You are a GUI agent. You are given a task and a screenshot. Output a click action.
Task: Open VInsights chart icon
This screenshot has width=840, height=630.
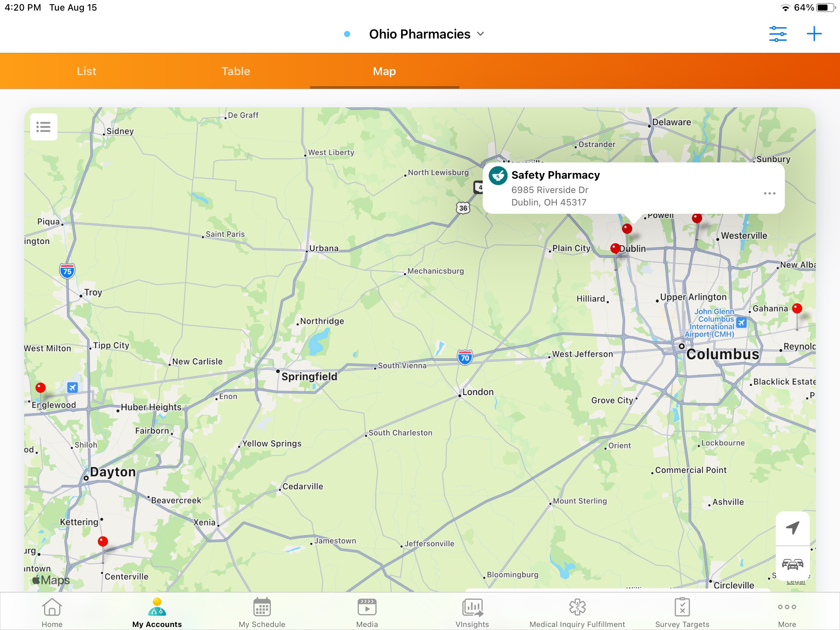[x=472, y=607]
